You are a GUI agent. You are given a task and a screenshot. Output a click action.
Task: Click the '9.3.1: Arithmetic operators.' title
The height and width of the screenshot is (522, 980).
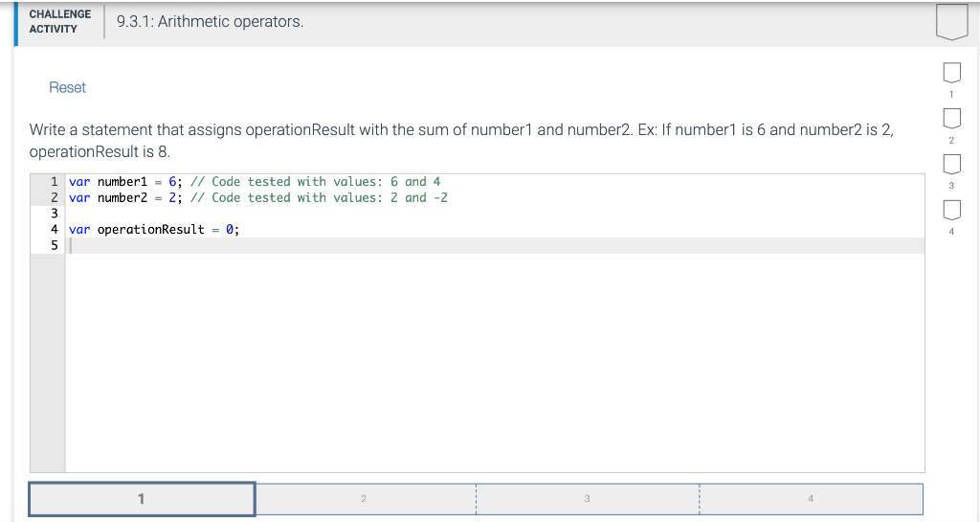click(x=210, y=21)
